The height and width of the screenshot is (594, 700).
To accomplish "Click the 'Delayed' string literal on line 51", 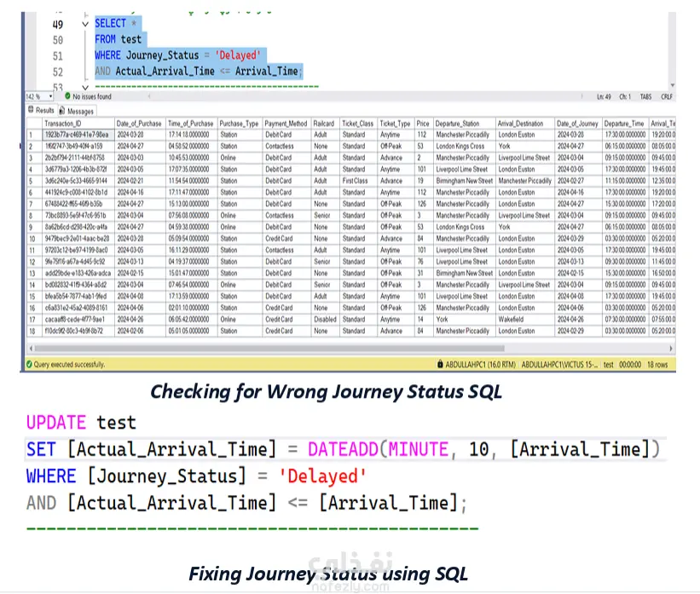I will (238, 55).
